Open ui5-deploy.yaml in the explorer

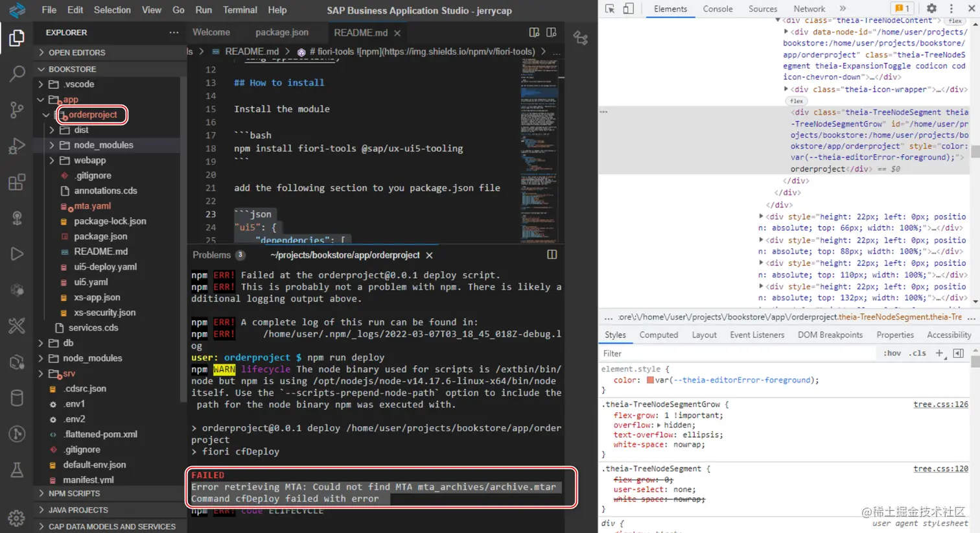point(105,267)
